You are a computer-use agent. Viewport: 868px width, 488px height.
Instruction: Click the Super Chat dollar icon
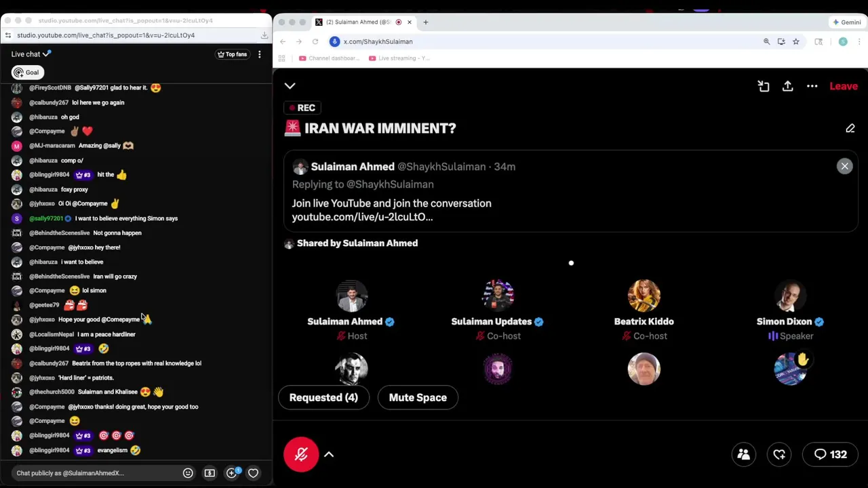[x=210, y=473]
